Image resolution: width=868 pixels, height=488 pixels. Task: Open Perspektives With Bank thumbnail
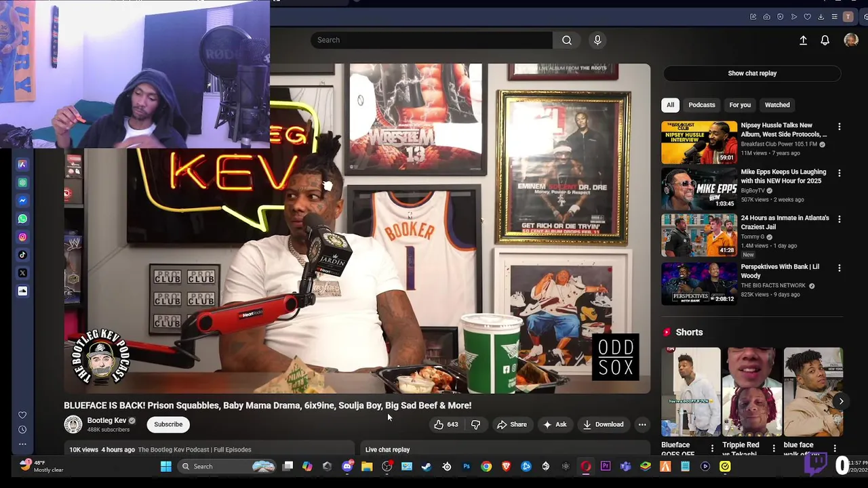[699, 283]
